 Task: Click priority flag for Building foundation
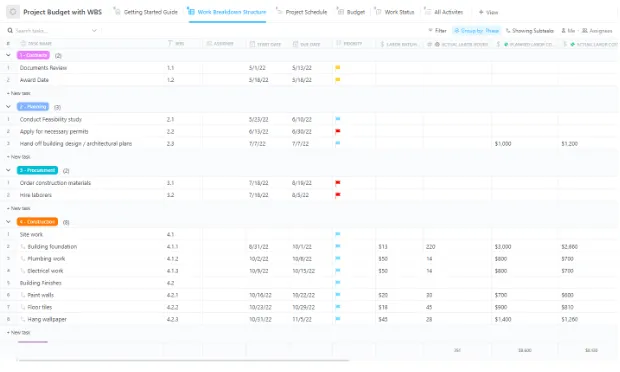(x=338, y=246)
